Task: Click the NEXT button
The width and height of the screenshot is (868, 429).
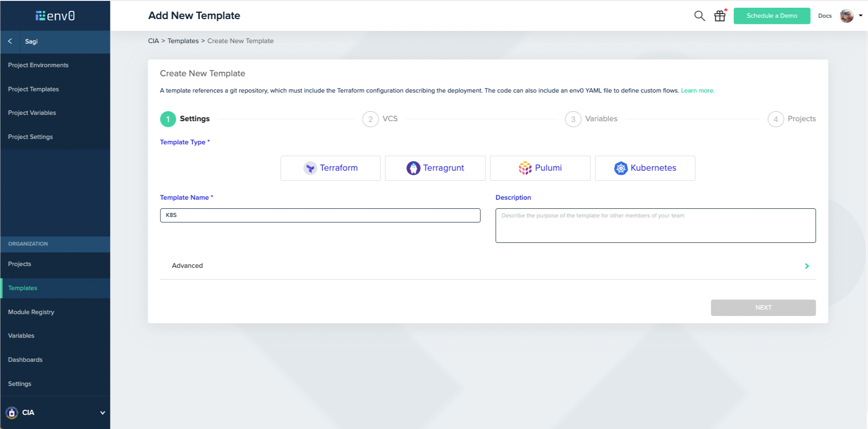Action: click(x=763, y=308)
